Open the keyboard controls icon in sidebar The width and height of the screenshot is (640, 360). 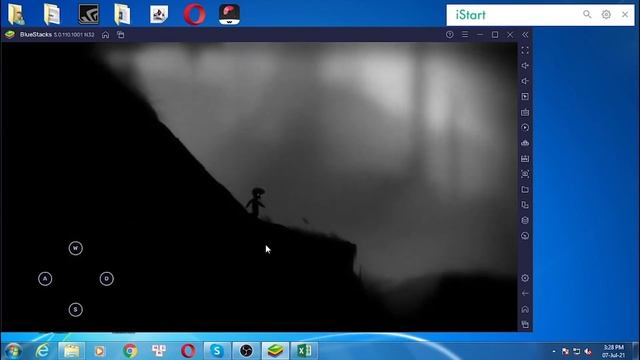point(525,112)
